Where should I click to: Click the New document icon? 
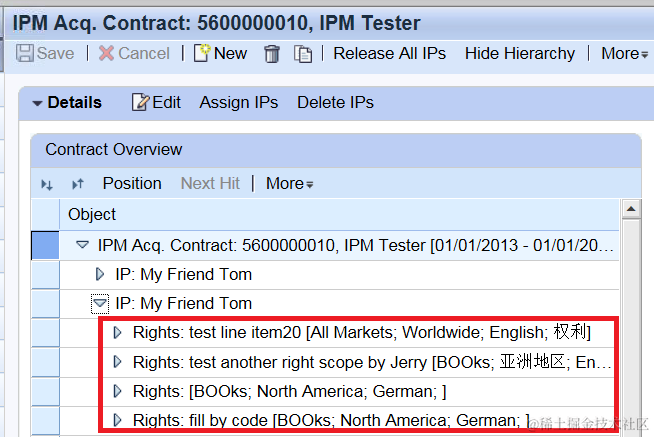click(x=202, y=53)
